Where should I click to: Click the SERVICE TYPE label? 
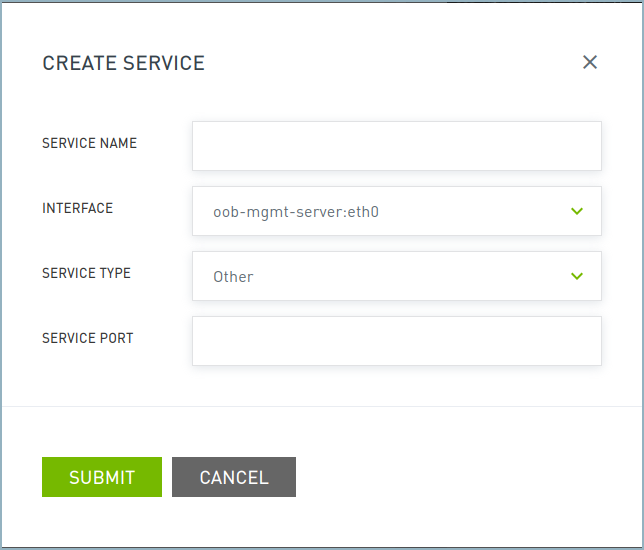(86, 273)
